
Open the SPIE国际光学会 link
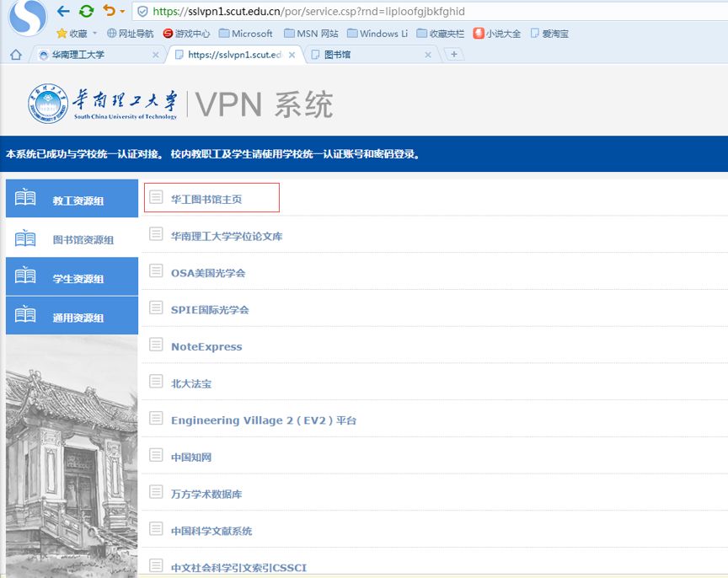210,310
